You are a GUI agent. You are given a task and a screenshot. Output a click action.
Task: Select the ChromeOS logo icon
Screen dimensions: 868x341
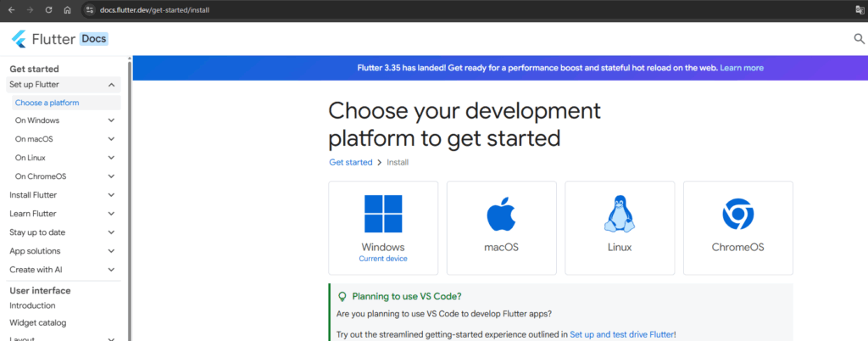[x=738, y=215]
